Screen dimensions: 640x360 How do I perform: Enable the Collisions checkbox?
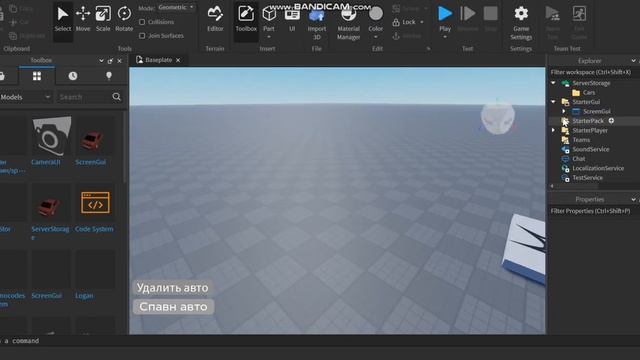pyautogui.click(x=142, y=22)
